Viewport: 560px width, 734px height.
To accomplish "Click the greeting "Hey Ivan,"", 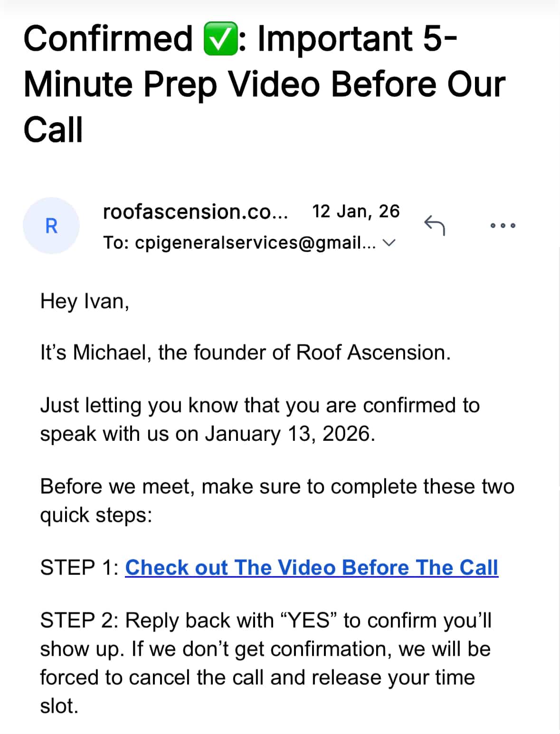I will coord(85,301).
